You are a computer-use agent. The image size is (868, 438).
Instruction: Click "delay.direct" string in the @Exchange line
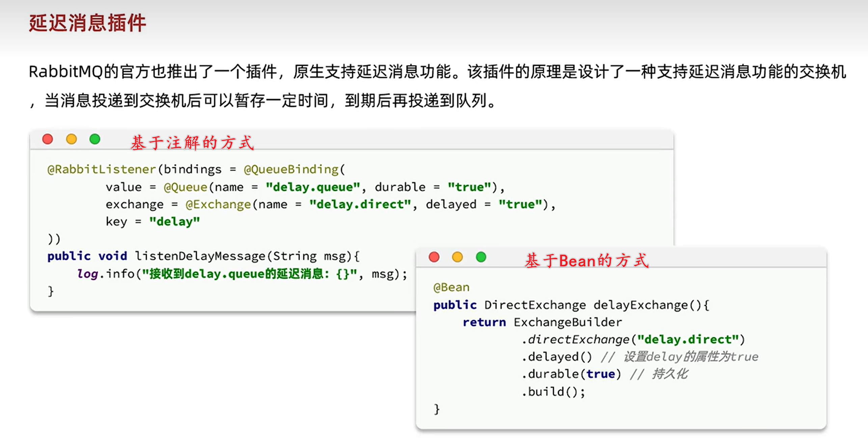pos(360,204)
